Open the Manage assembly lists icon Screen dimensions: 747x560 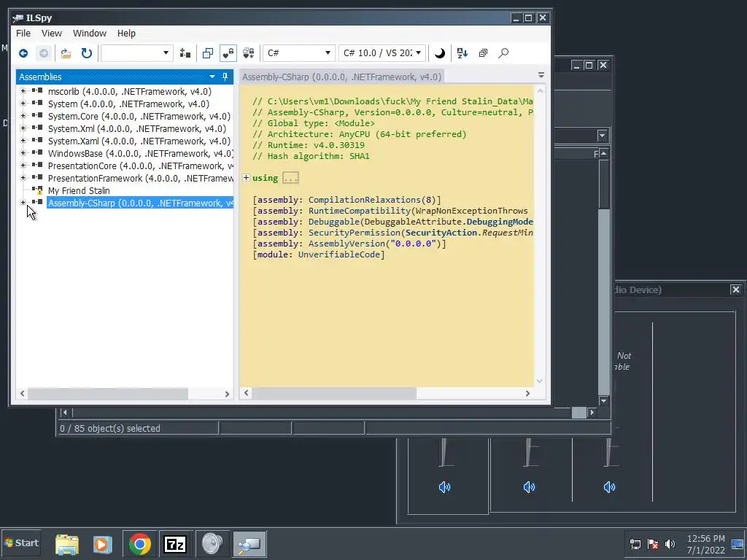pos(185,53)
